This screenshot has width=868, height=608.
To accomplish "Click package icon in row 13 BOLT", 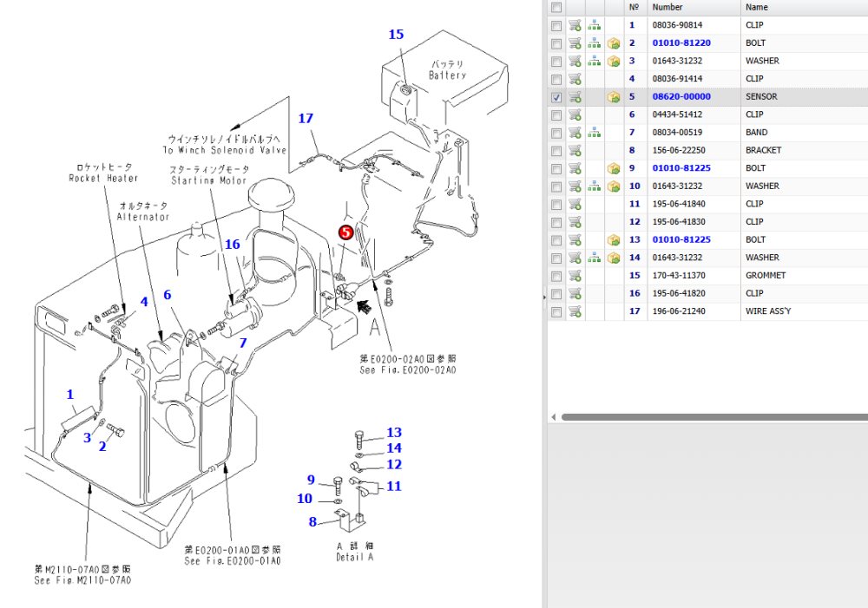I will (614, 240).
